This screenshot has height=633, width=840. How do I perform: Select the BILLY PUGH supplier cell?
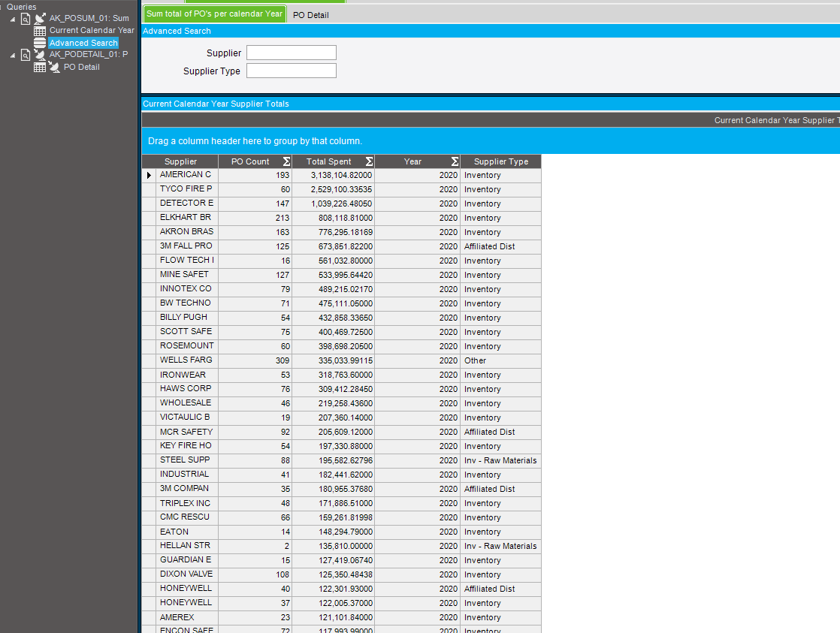[187, 318]
